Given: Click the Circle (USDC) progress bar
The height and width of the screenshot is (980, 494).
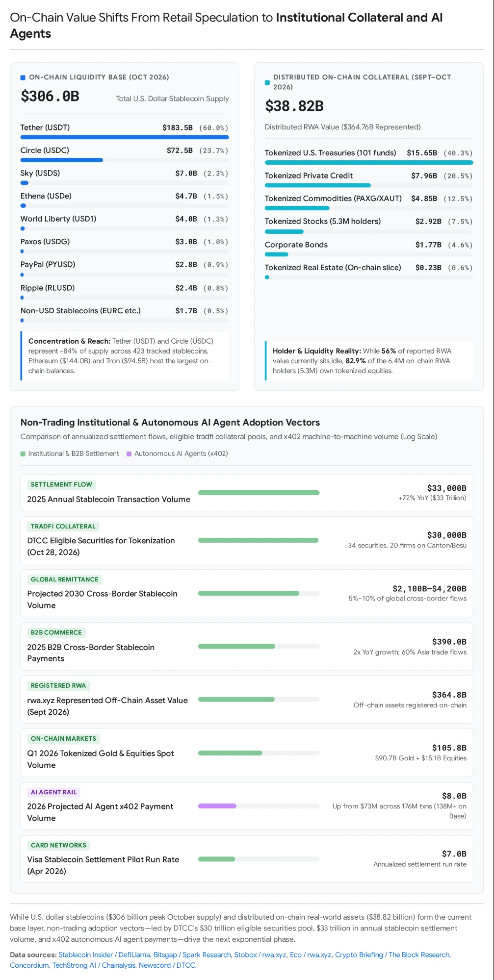Looking at the screenshot, I should coord(125,160).
